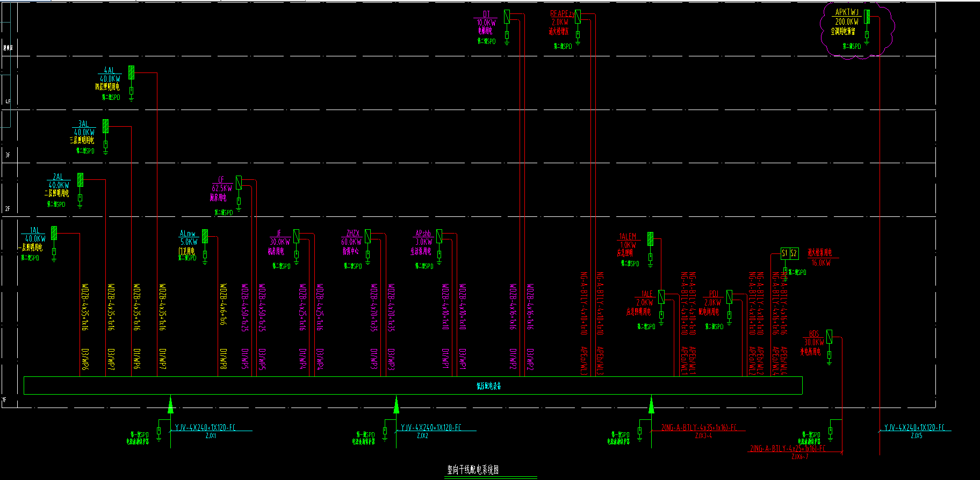Click the drawing title 竖向干线配电系统图
This screenshot has width=980, height=480.
pyautogui.click(x=473, y=470)
